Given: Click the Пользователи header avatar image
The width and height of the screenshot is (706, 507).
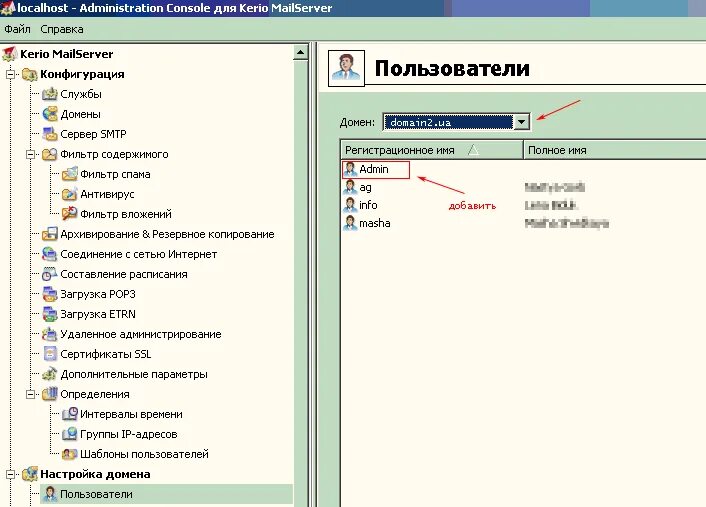Looking at the screenshot, I should click(346, 68).
